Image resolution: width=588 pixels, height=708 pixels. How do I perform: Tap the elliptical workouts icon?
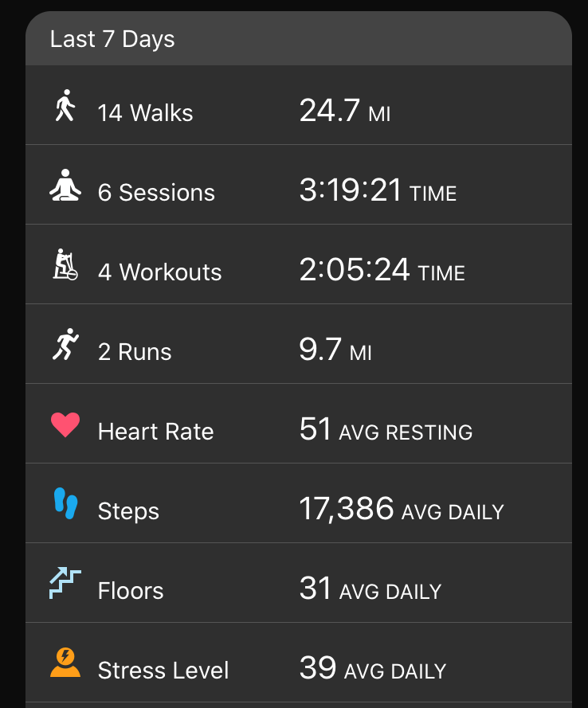[x=65, y=264]
